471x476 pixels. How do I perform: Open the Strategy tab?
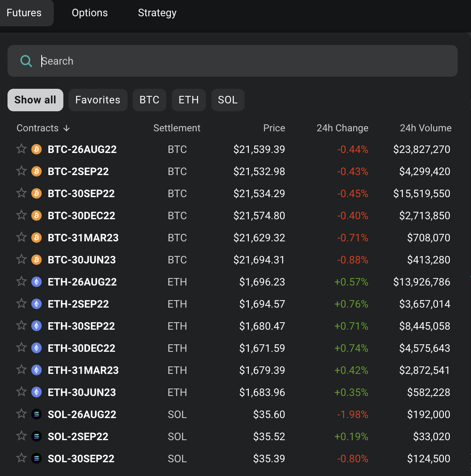tap(157, 13)
